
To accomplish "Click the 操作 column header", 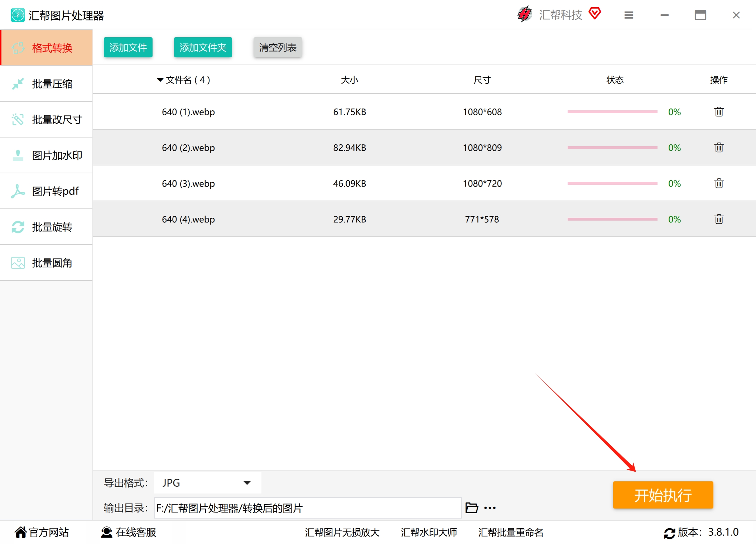I will point(719,80).
